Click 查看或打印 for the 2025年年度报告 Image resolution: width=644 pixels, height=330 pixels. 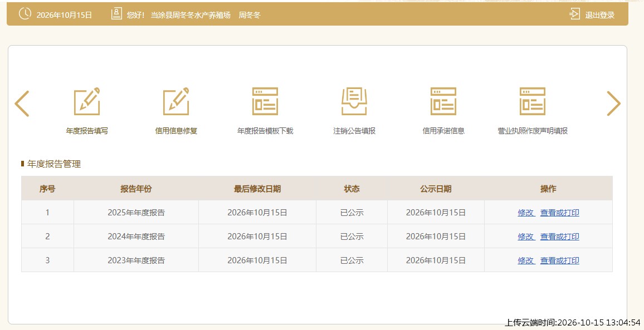[560, 213]
